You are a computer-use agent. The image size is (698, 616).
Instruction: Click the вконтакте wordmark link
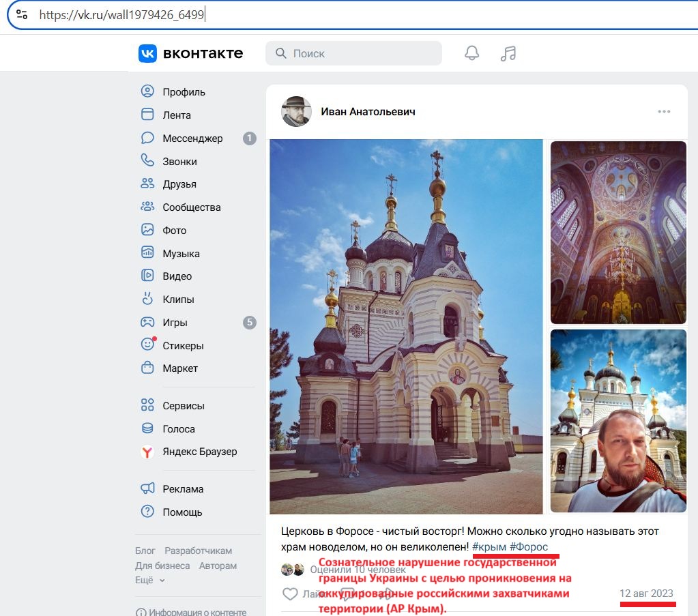click(x=203, y=53)
